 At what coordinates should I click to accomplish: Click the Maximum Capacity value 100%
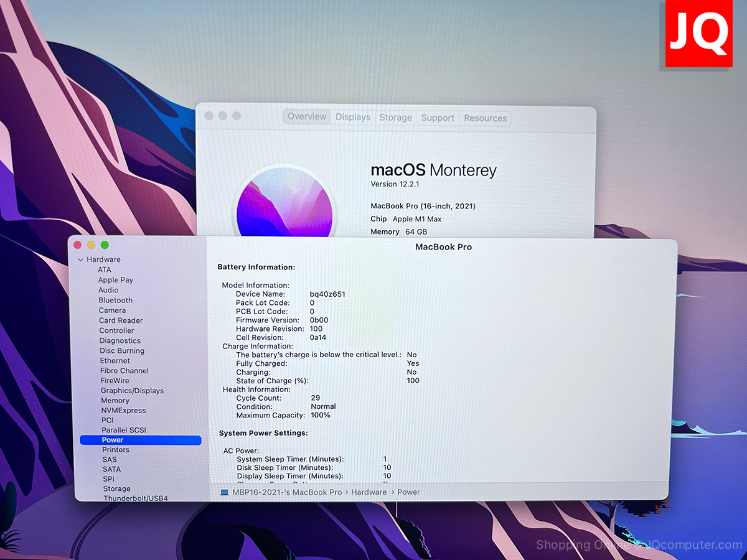[321, 415]
